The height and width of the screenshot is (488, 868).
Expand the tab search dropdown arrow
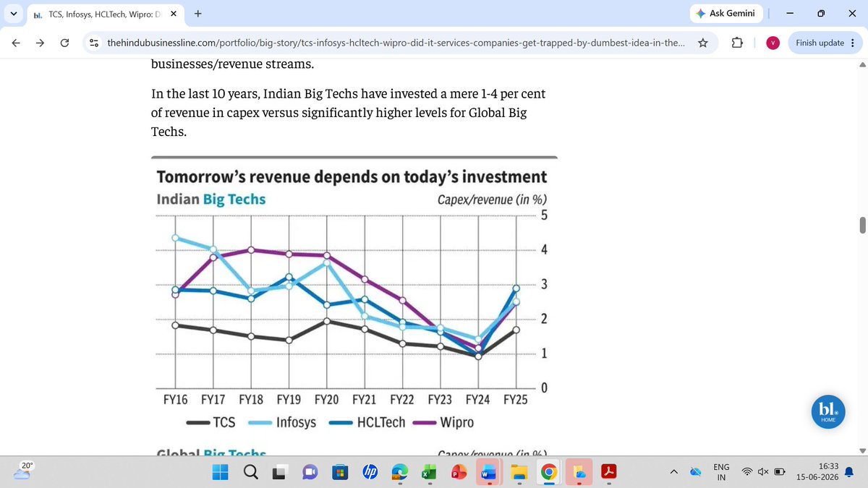point(13,14)
